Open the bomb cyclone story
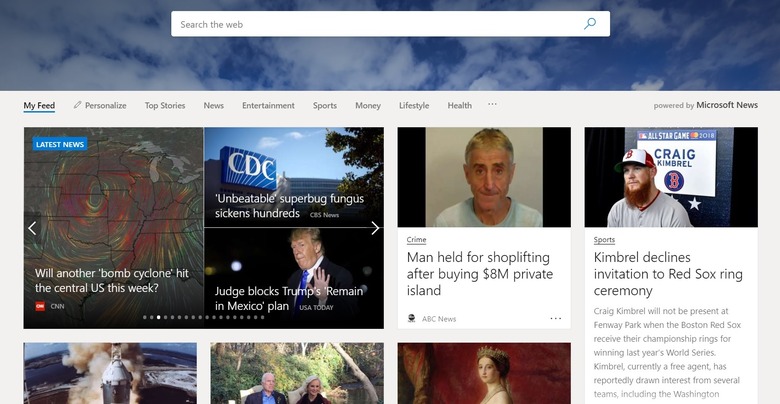The height and width of the screenshot is (404, 780). (112, 281)
